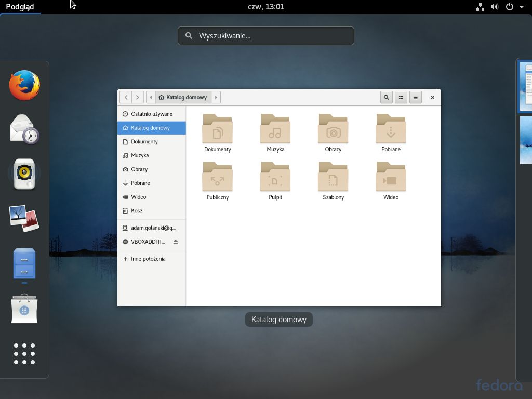Open Firefox from the dock
The image size is (532, 399).
pyautogui.click(x=24, y=85)
